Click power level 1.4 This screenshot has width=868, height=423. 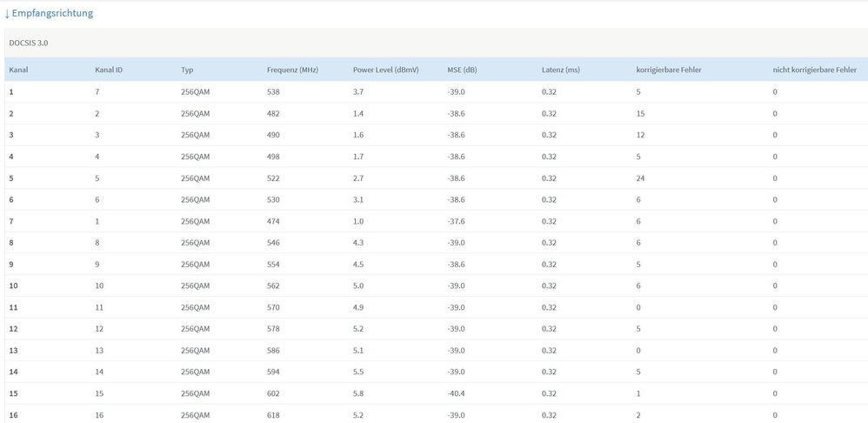tap(358, 113)
